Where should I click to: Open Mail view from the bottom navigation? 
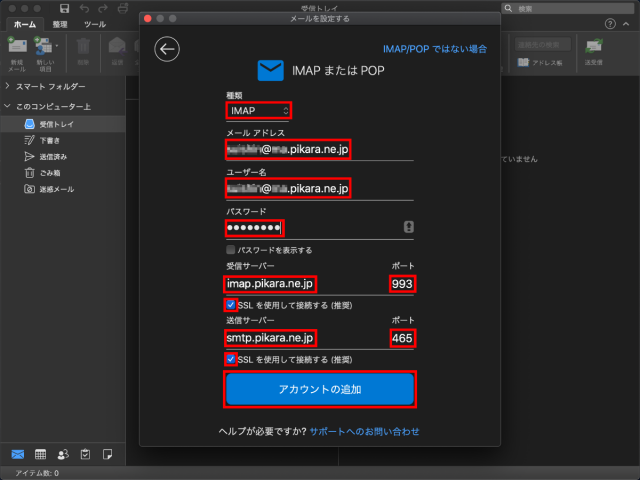tap(18, 453)
